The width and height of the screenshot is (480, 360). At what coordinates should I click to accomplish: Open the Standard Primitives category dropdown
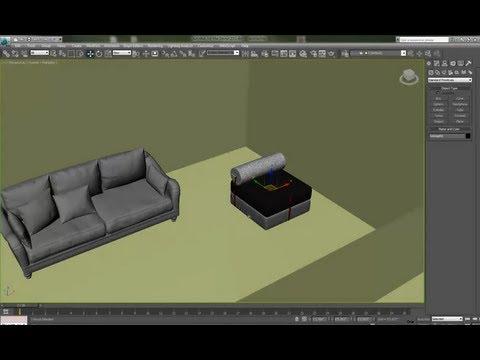tap(450, 80)
